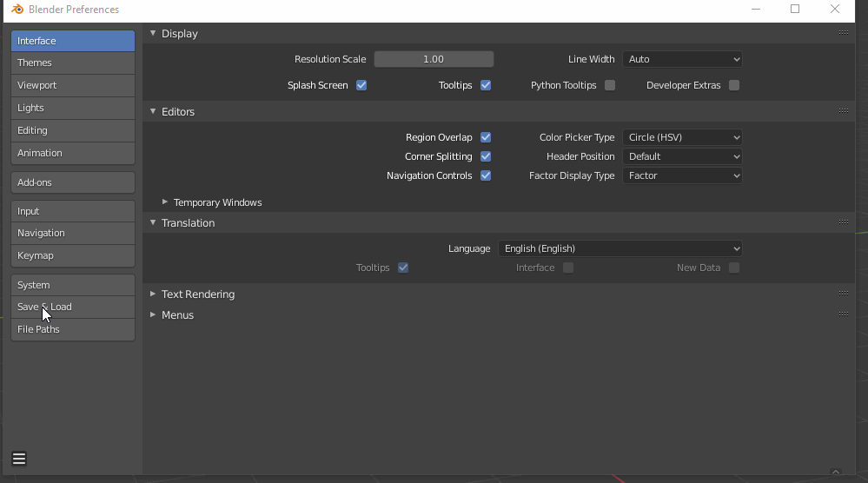Viewport: 868px width, 483px height.
Task: Expand the Menus panel
Action: coord(153,314)
